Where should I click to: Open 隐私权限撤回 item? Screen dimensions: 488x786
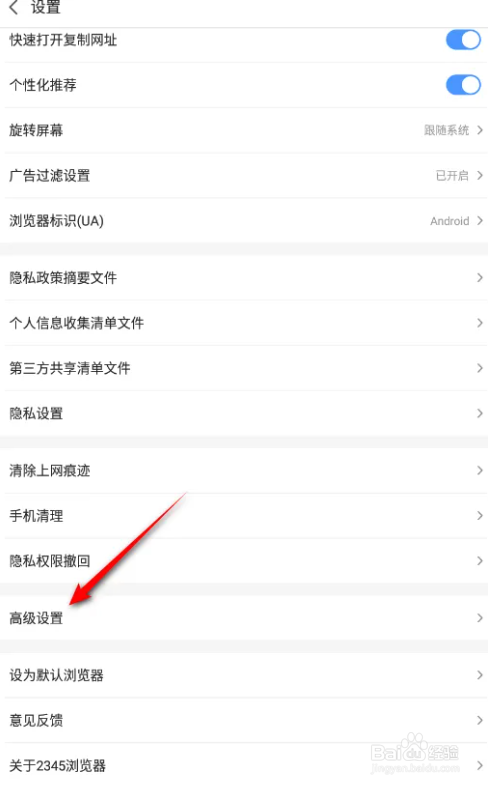244,561
